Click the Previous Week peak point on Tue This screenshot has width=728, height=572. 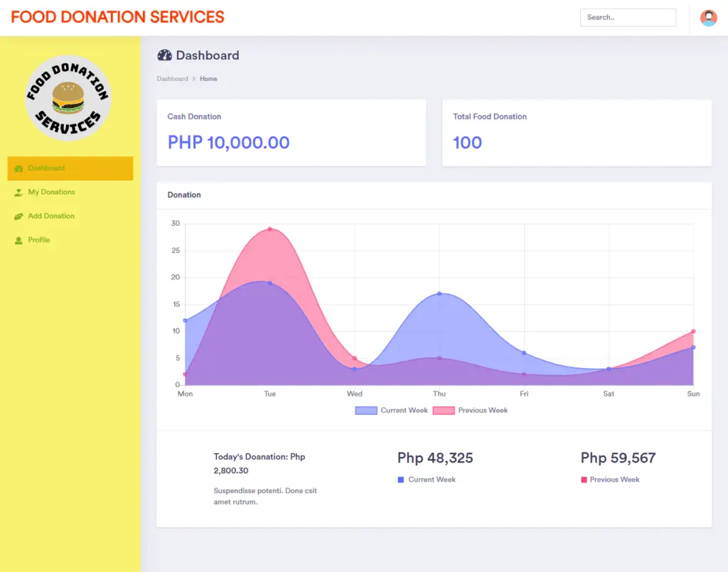269,229
